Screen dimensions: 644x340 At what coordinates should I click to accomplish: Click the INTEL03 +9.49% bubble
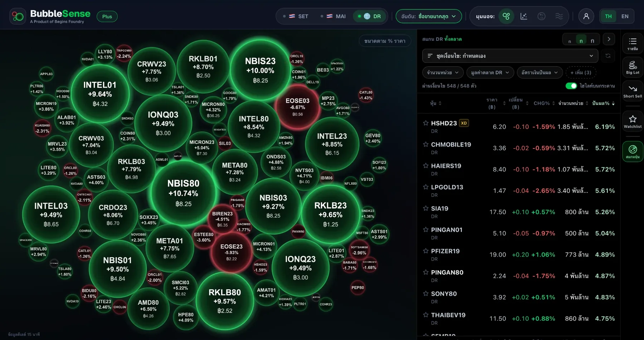[51, 215]
